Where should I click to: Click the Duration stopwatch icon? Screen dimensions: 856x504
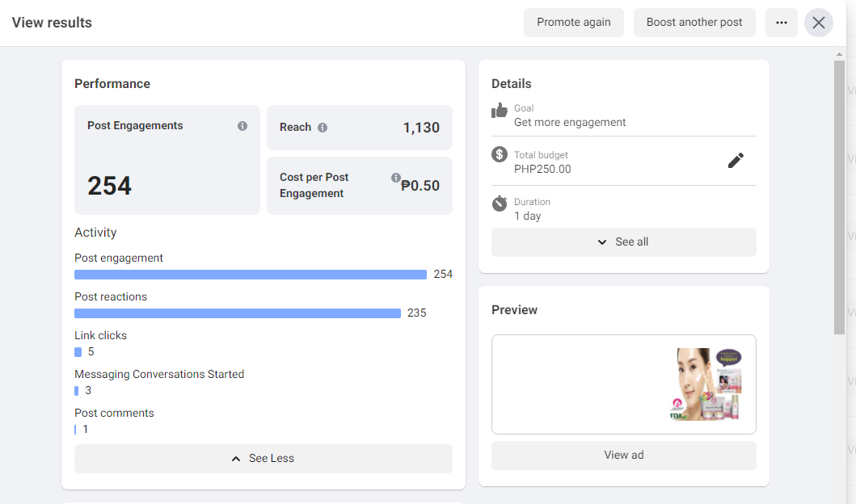[500, 203]
